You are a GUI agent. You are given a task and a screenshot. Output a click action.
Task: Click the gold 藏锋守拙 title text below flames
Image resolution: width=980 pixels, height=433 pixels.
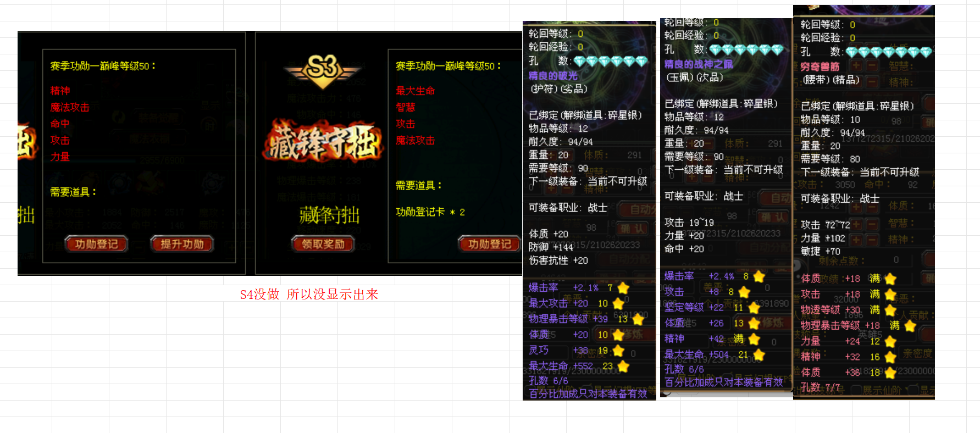(x=329, y=215)
